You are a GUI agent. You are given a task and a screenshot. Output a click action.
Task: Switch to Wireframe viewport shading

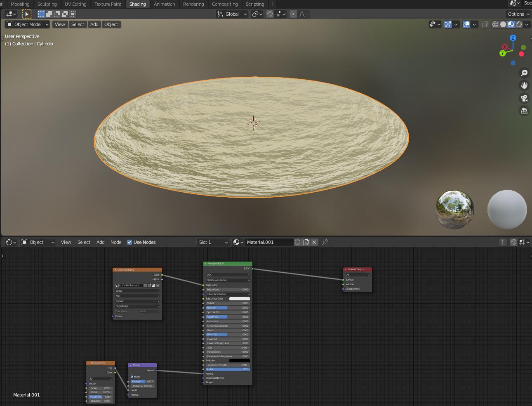point(495,24)
